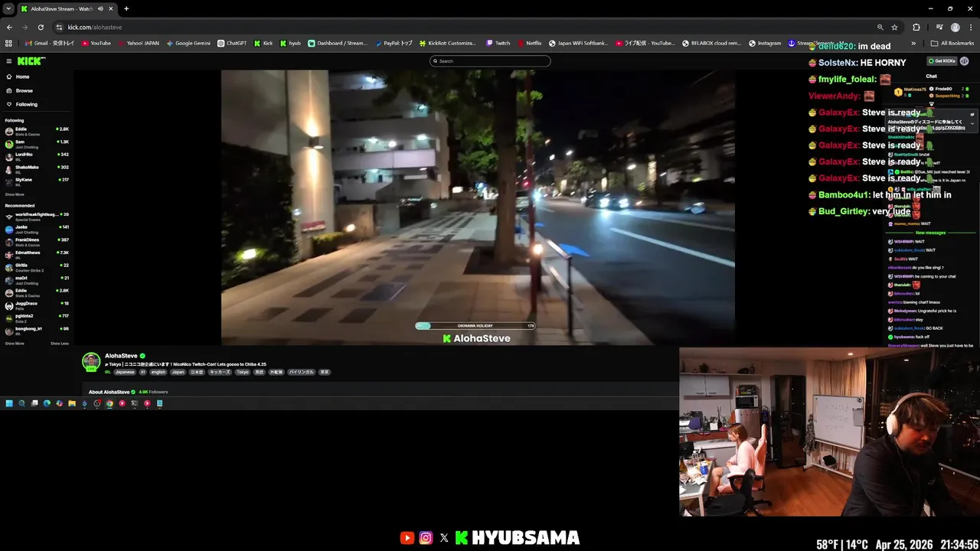This screenshot has width=980, height=551.
Task: Click the english stream tag
Action: click(158, 372)
